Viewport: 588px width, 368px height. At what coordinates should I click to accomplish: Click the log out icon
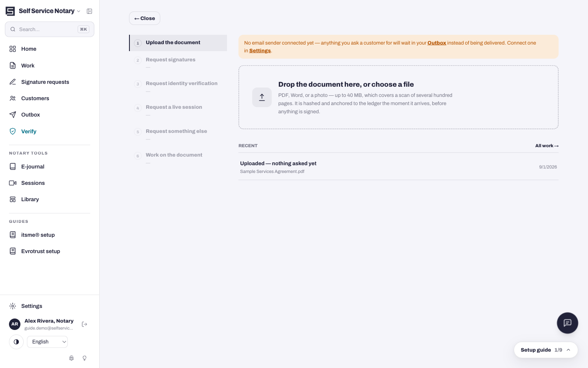coord(85,324)
